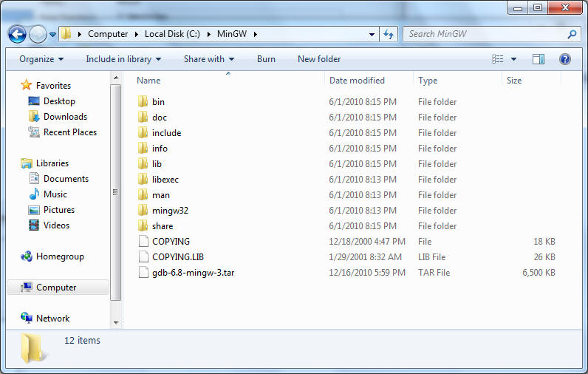Select the Libraries icon in the sidebar
The height and width of the screenshot is (374, 588).
pos(27,163)
